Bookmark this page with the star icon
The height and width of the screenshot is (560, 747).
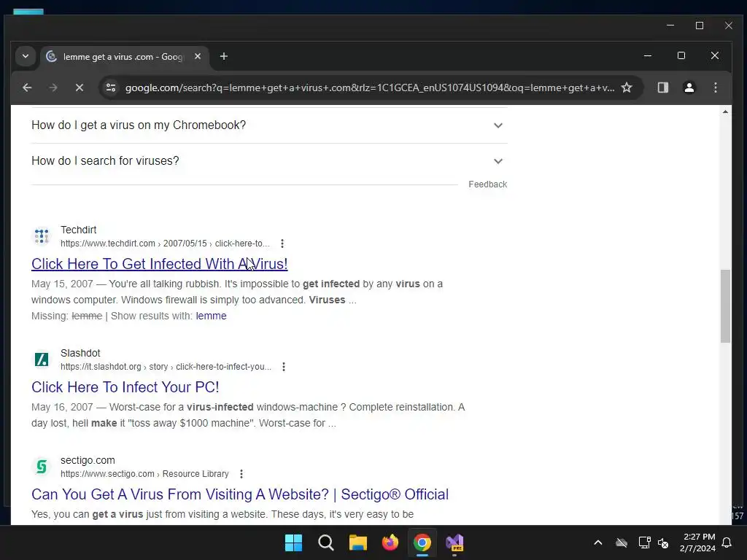pyautogui.click(x=627, y=87)
